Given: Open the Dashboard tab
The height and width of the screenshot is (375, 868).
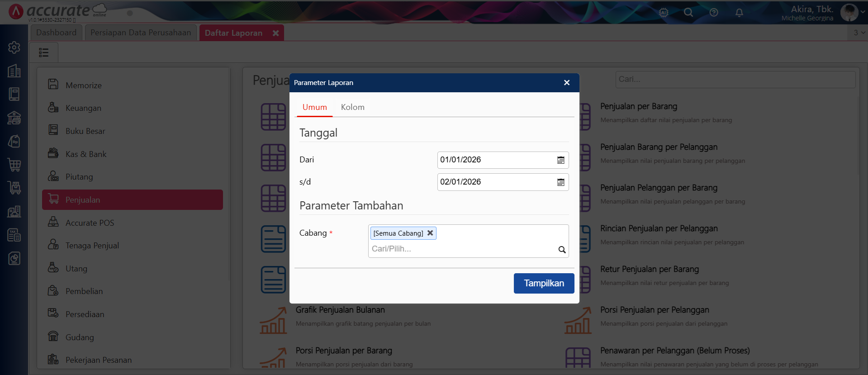Looking at the screenshot, I should point(57,33).
